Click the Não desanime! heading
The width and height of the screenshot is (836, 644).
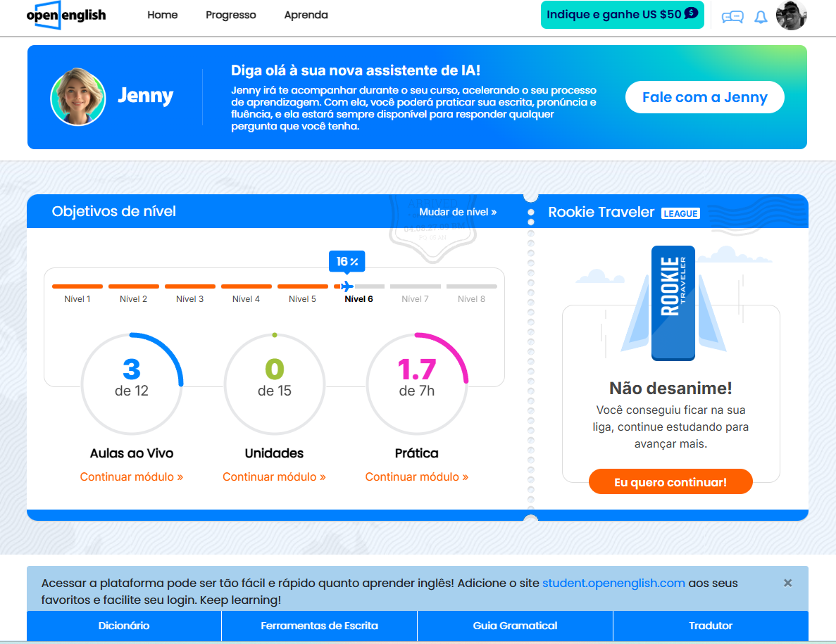[670, 389]
